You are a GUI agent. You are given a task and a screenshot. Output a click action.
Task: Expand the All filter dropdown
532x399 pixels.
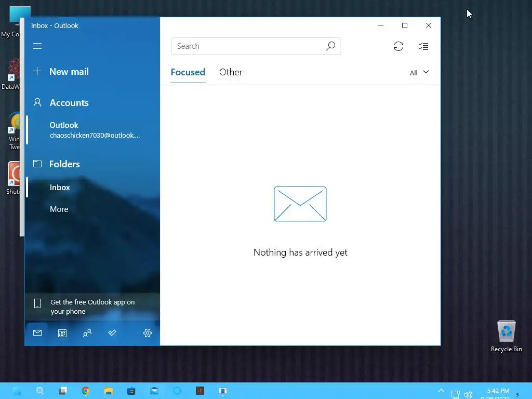tap(419, 73)
